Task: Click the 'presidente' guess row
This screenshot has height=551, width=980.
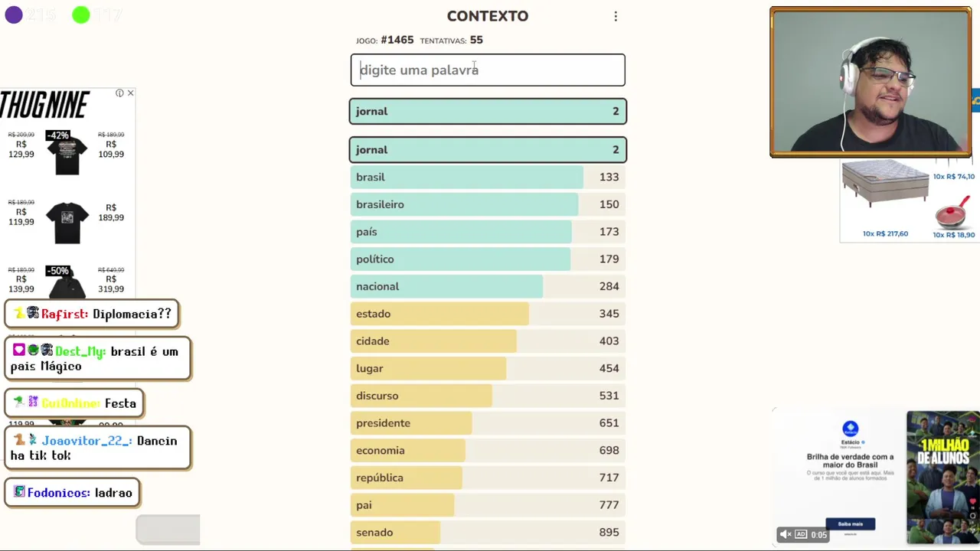Action: [x=488, y=423]
